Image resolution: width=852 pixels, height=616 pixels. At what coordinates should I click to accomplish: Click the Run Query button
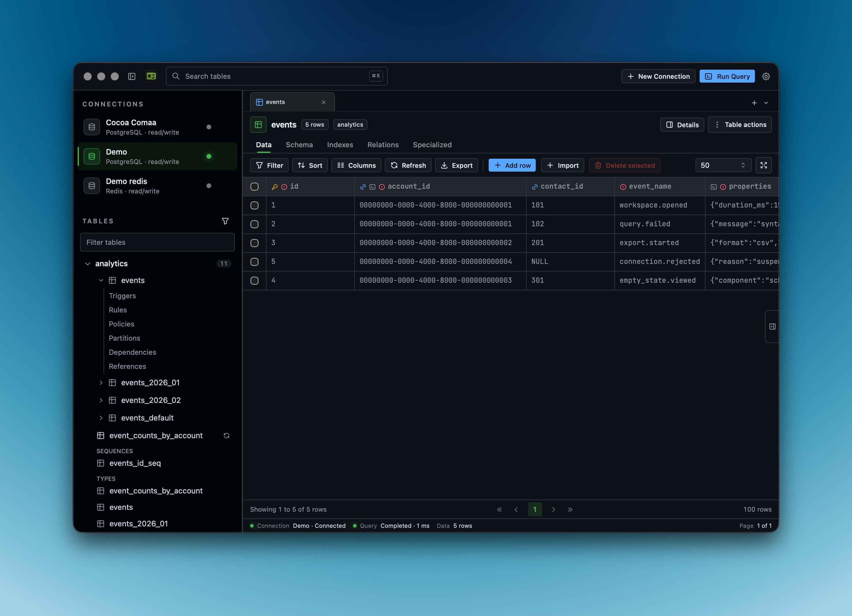tap(727, 77)
